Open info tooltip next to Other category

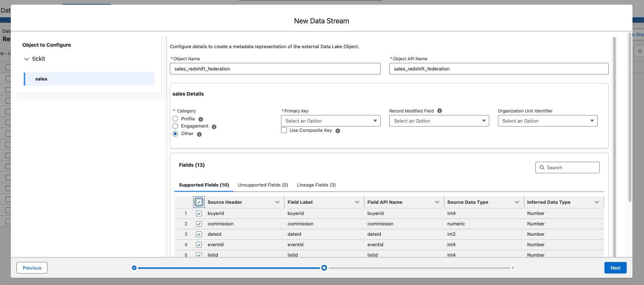[199, 134]
